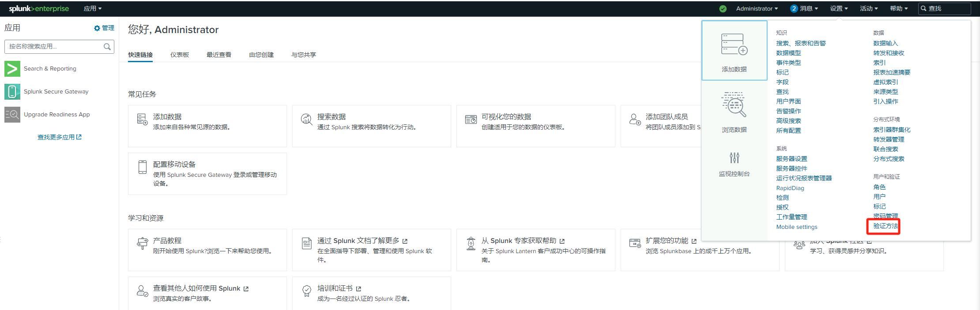The width and height of the screenshot is (980, 310).
Task: Click the number 2 messages badge
Action: pyautogui.click(x=794, y=8)
